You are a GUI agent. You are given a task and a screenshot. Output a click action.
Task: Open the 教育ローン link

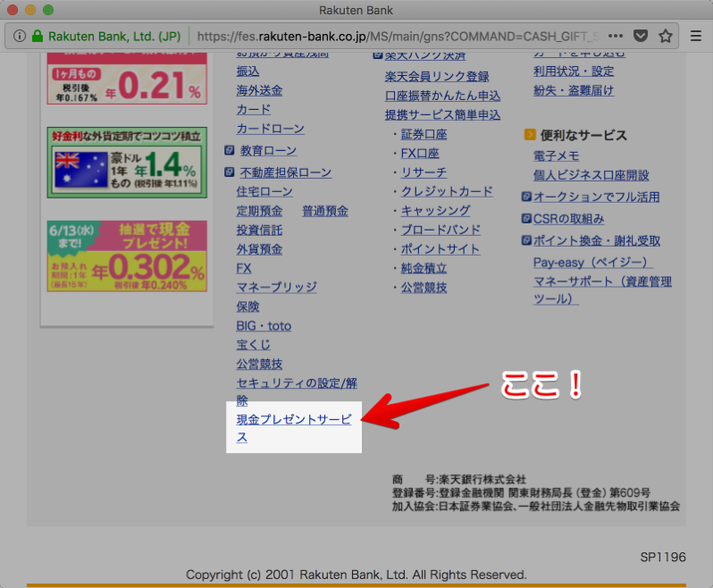[268, 150]
